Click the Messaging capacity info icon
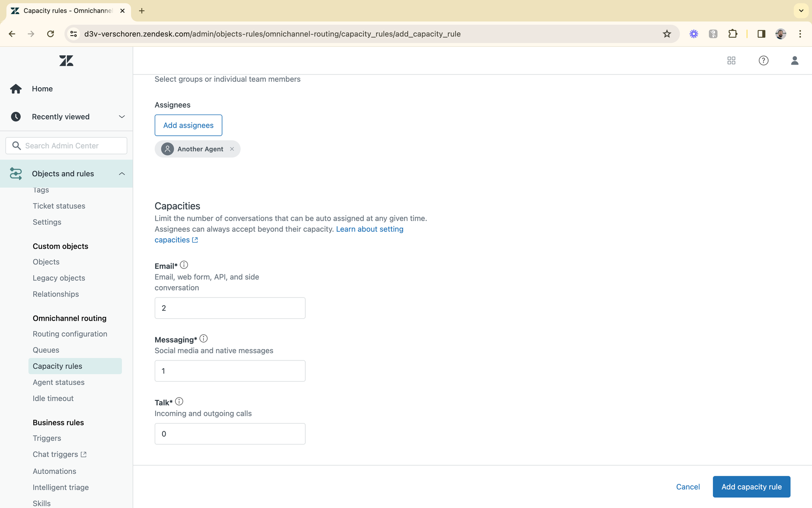812x508 pixels. [203, 339]
